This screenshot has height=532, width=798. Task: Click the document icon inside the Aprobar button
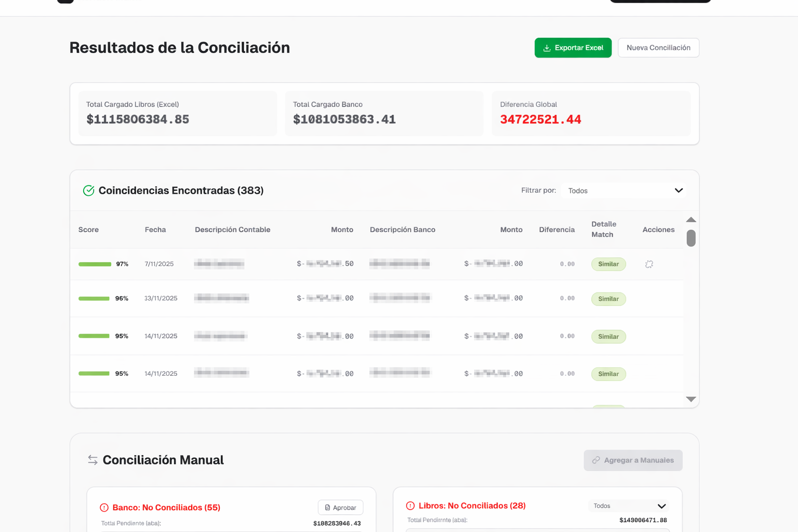[x=328, y=508]
